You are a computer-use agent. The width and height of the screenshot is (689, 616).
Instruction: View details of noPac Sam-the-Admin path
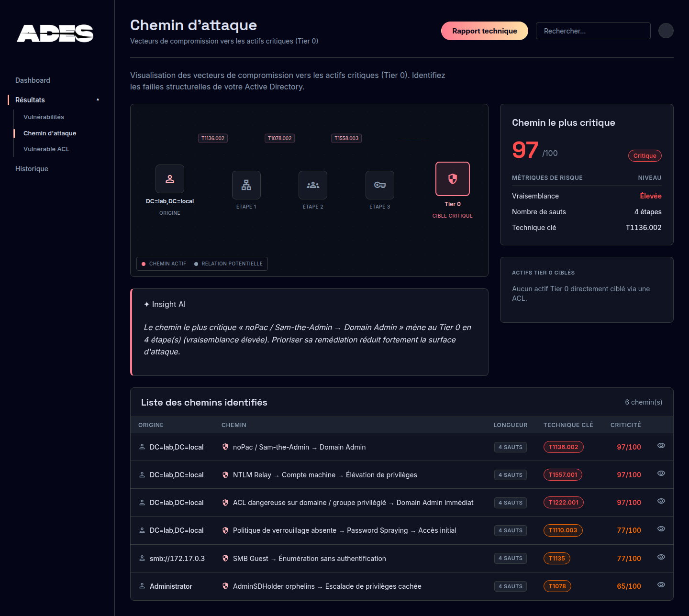(661, 446)
